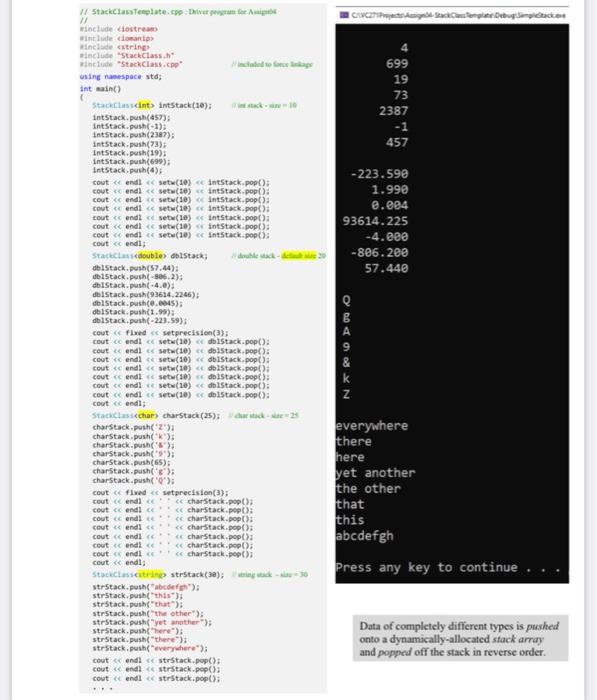Click '57.440' in the console output

(386, 268)
